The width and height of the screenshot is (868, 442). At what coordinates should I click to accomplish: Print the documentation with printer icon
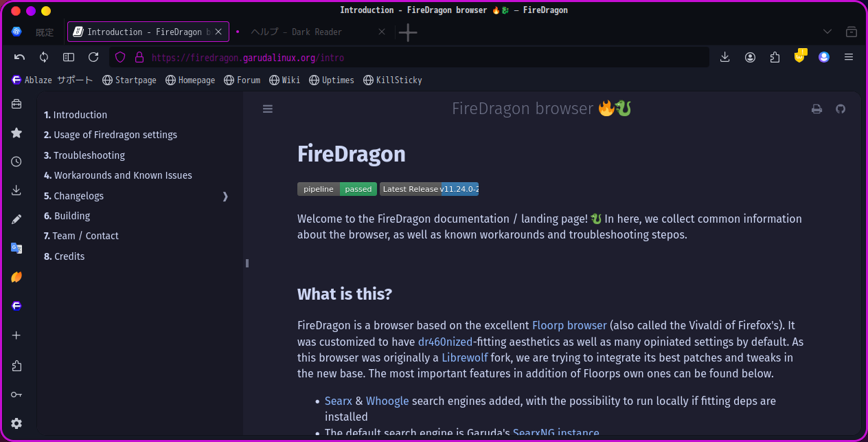[x=816, y=109]
